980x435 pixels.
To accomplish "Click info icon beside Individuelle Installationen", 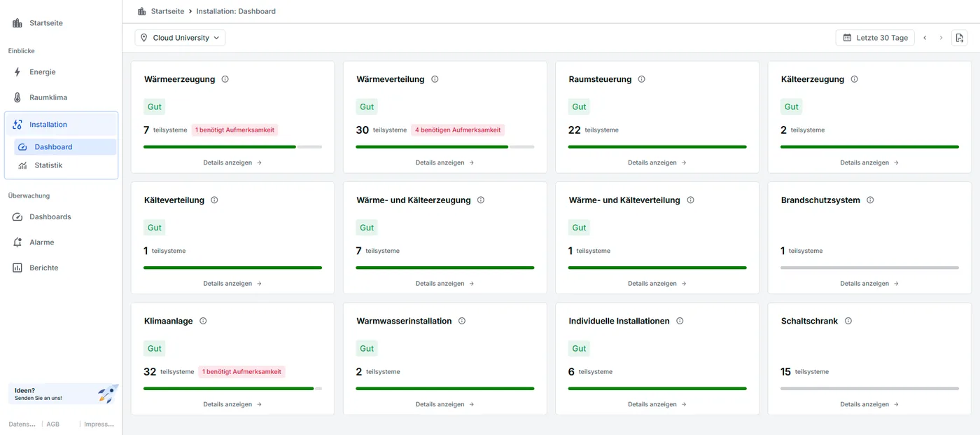I will pos(680,321).
